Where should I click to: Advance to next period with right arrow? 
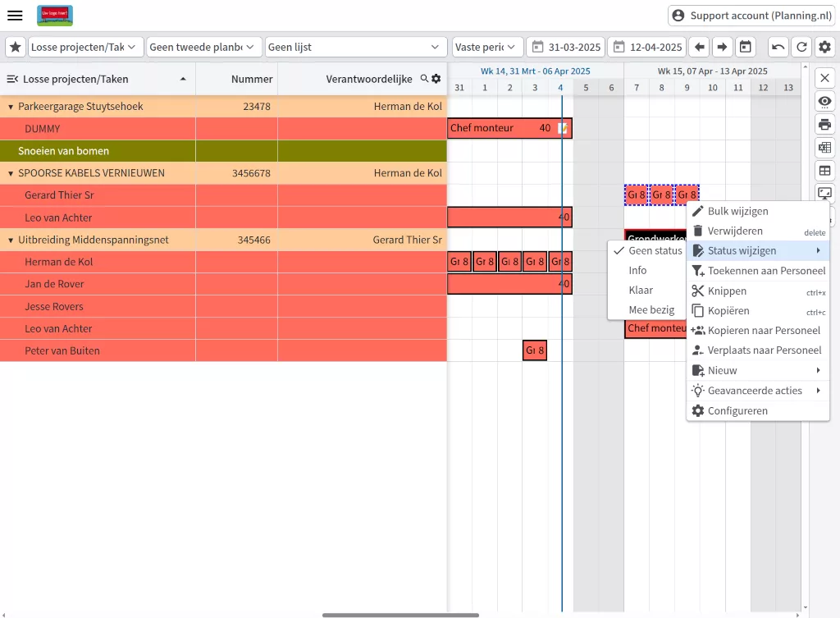[x=721, y=47]
